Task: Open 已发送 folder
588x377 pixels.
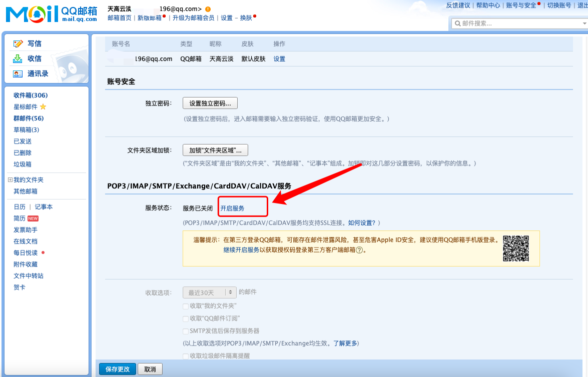Action: tap(23, 141)
